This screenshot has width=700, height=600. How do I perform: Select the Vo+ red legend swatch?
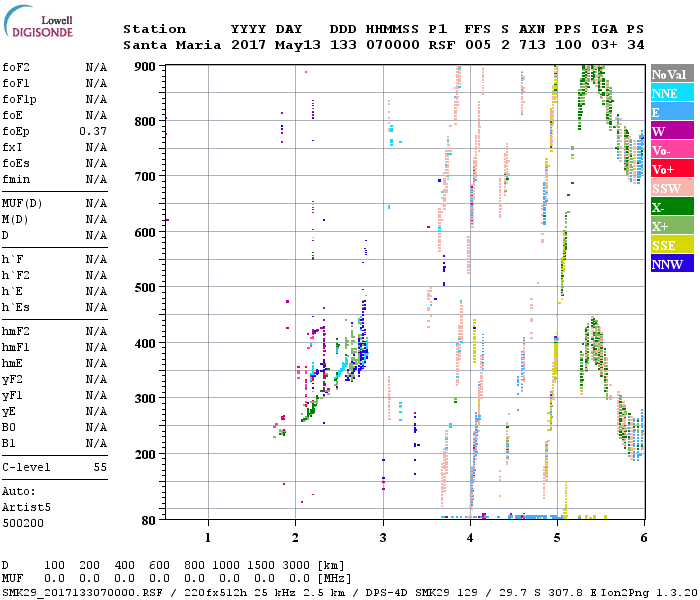pyautogui.click(x=672, y=168)
